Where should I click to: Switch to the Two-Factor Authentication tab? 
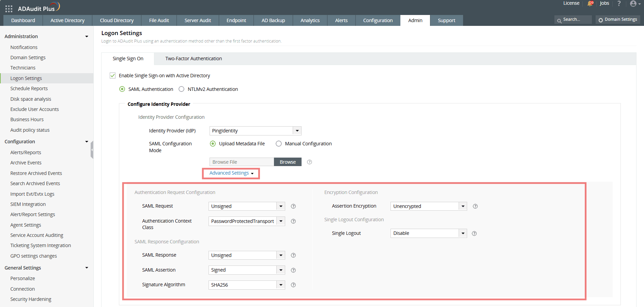[193, 59]
